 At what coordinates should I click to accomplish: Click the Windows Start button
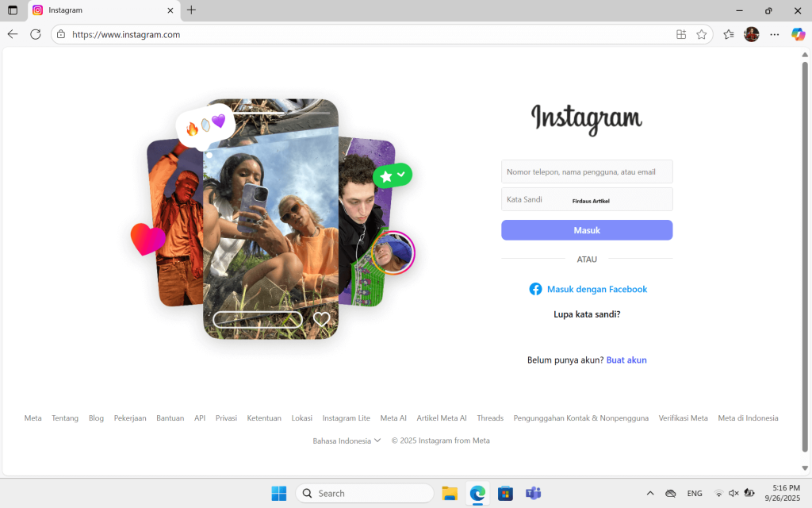[279, 493]
